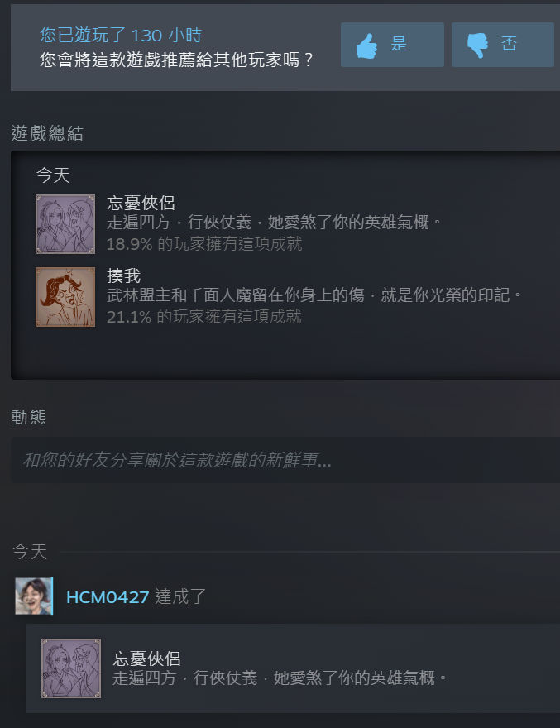Click the 您已遊玩了 130 小時 text

coord(121,36)
